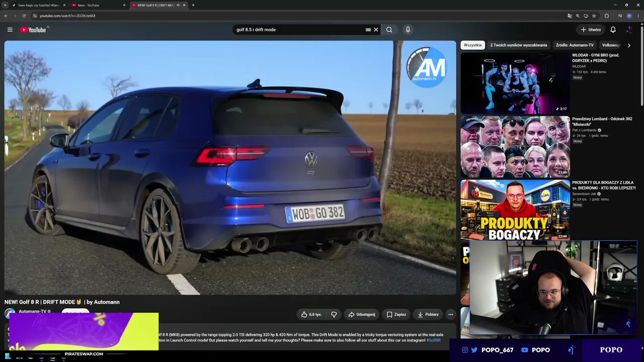Click the video title 'NEW! Golf 8 R | DRIFT MODE'
Screen dimensions: 644x362
62,302
